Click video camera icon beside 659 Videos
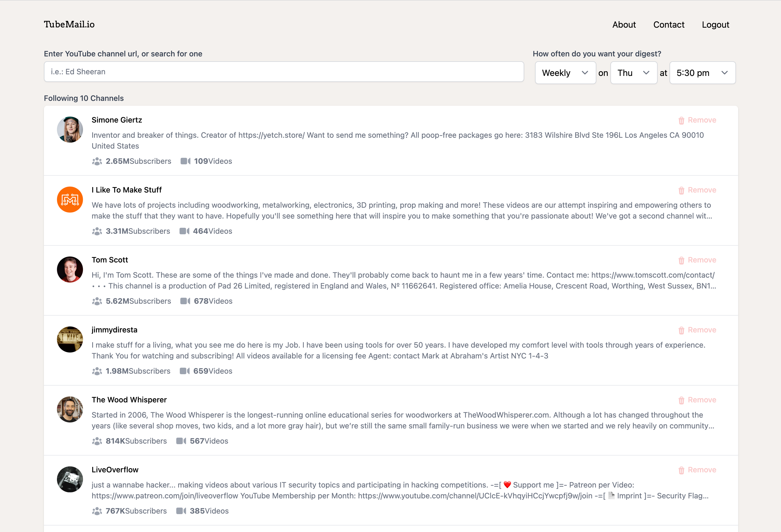Image resolution: width=781 pixels, height=532 pixels. 185,371
